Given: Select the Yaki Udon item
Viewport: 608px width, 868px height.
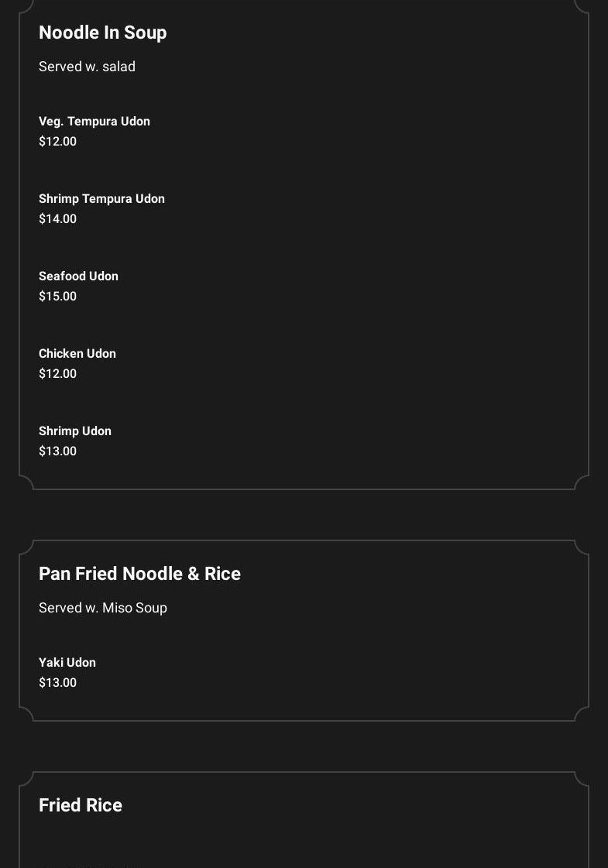Looking at the screenshot, I should pos(67,663).
